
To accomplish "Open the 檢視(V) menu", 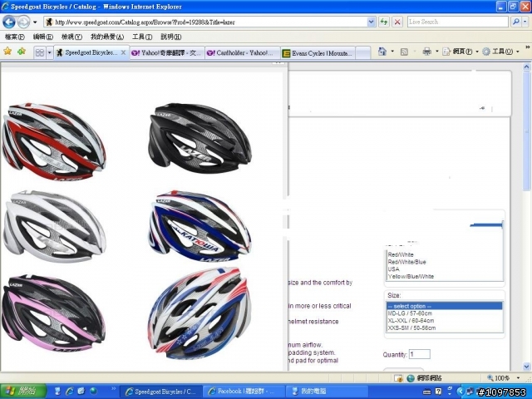I will click(71, 37).
